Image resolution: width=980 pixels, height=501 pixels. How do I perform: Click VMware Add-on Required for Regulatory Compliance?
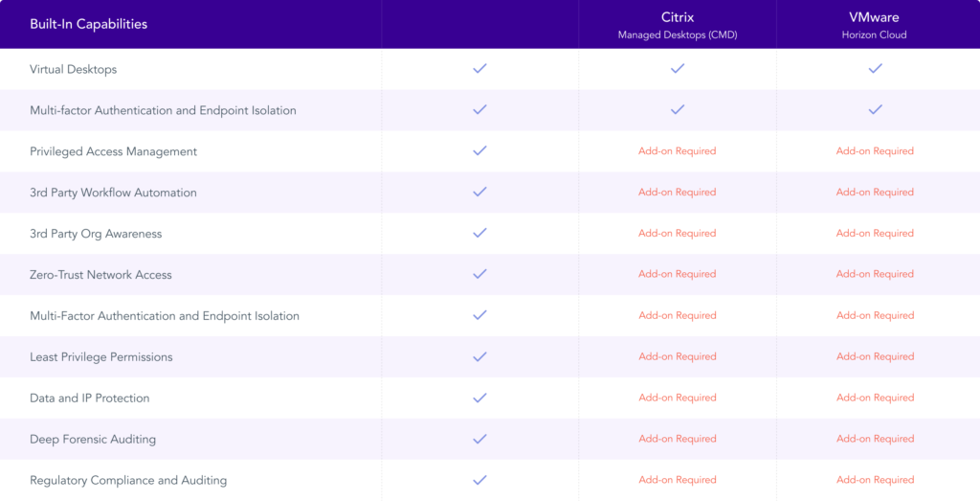tap(875, 480)
